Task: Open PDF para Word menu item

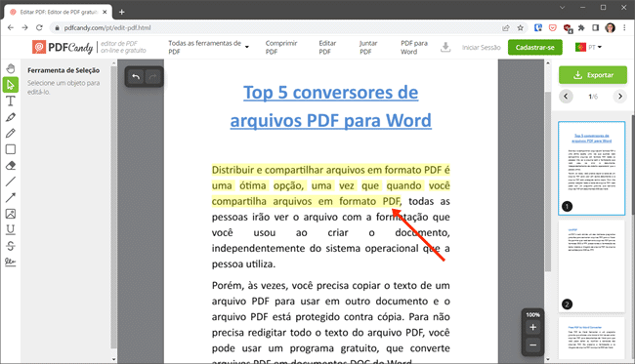Action: (414, 47)
